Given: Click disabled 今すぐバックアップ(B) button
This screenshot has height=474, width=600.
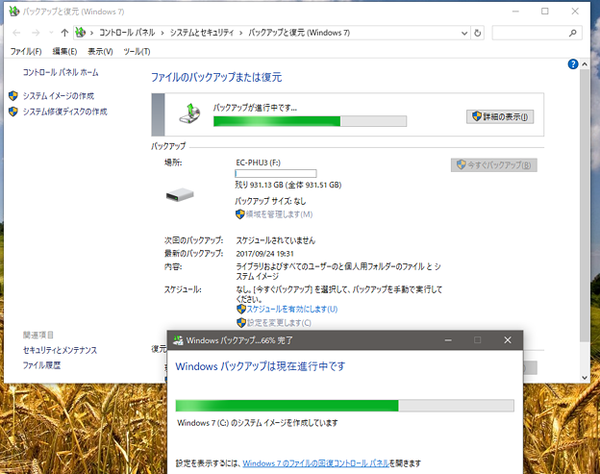Looking at the screenshot, I should tap(494, 165).
